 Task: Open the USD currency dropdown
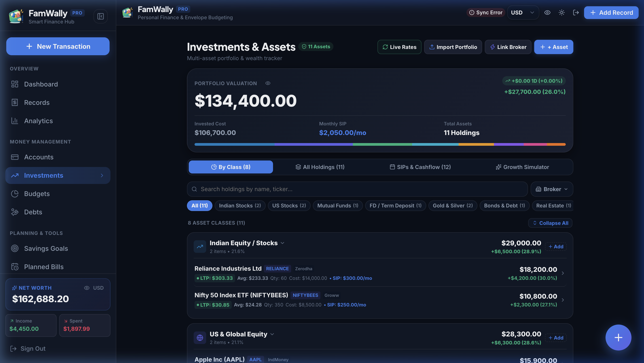click(x=523, y=13)
